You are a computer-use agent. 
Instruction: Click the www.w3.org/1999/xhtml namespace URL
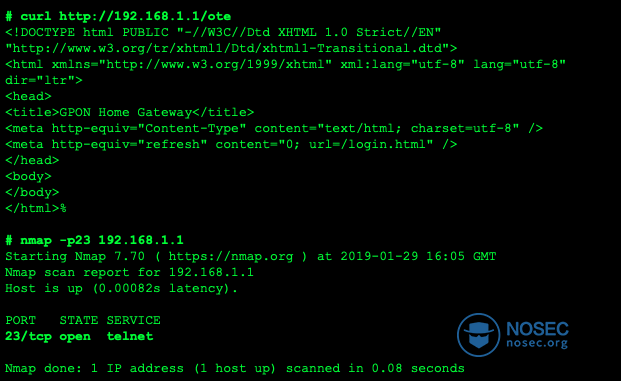(x=215, y=64)
